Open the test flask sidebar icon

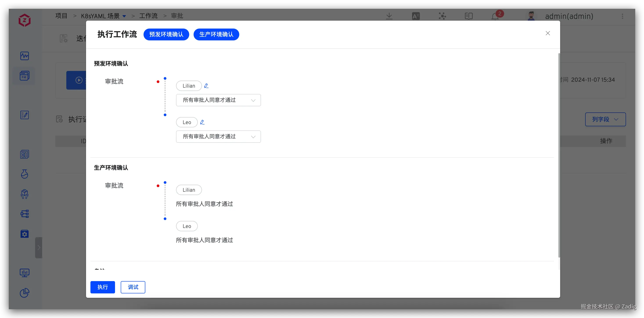pos(24,174)
